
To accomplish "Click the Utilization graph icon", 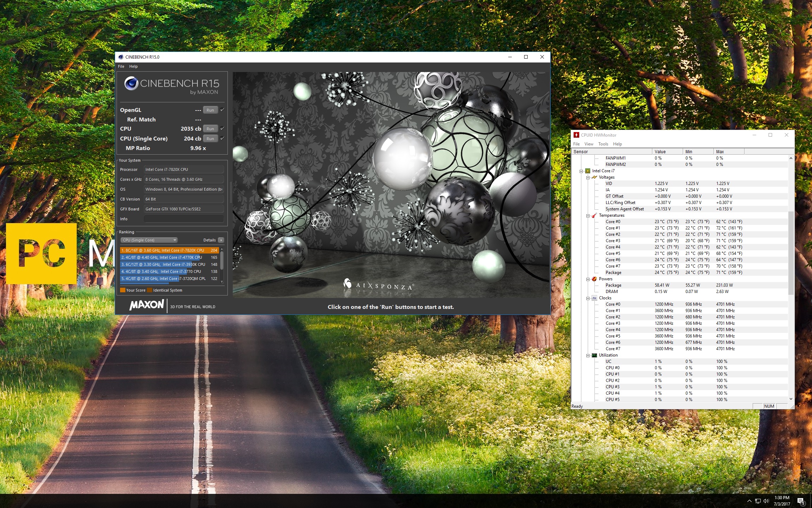I will coord(594,355).
